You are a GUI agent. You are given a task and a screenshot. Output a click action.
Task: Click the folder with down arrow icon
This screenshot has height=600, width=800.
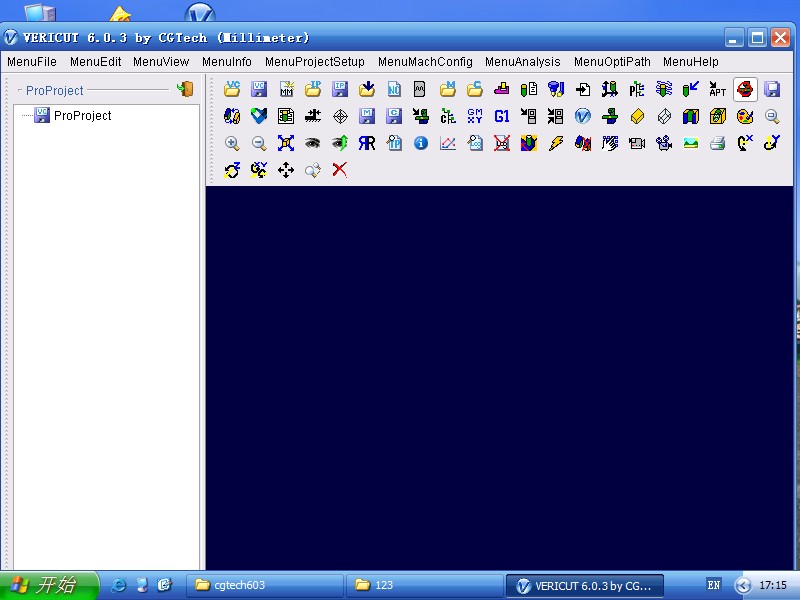pos(367,89)
